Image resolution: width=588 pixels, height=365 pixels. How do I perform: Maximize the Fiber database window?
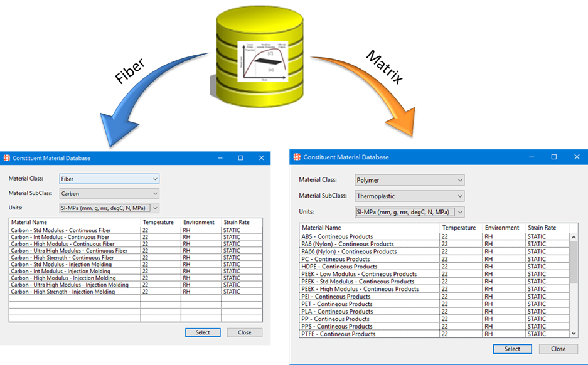point(240,158)
